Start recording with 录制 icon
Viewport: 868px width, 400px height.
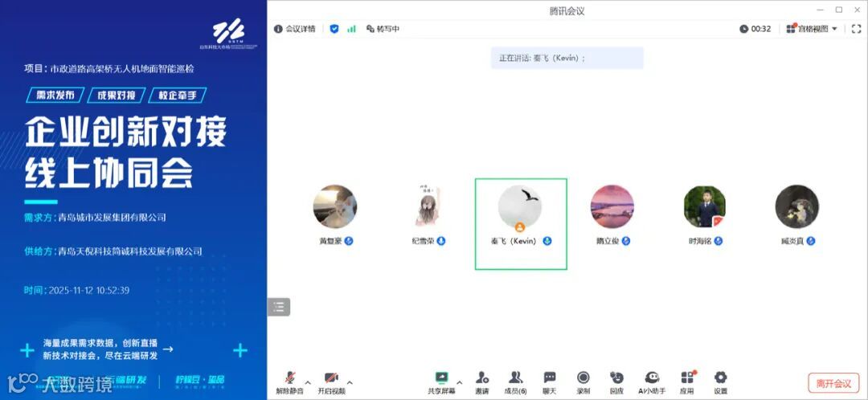583,383
